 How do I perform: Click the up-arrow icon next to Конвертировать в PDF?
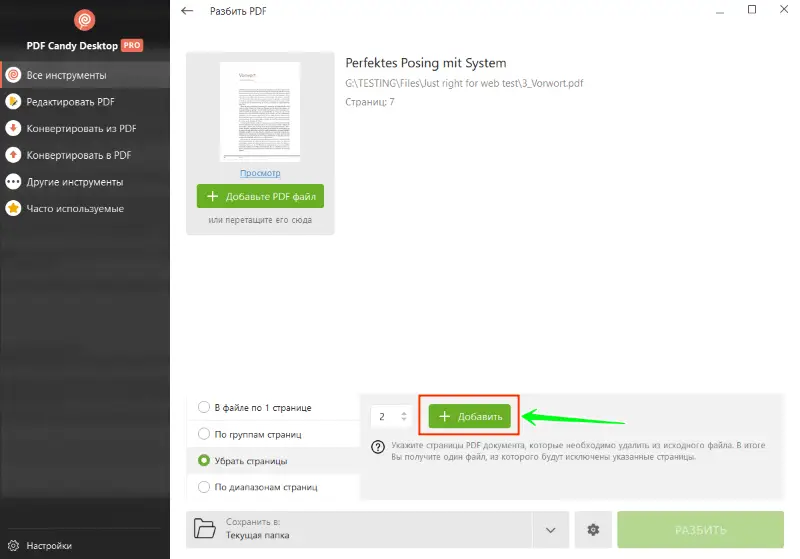tap(13, 155)
